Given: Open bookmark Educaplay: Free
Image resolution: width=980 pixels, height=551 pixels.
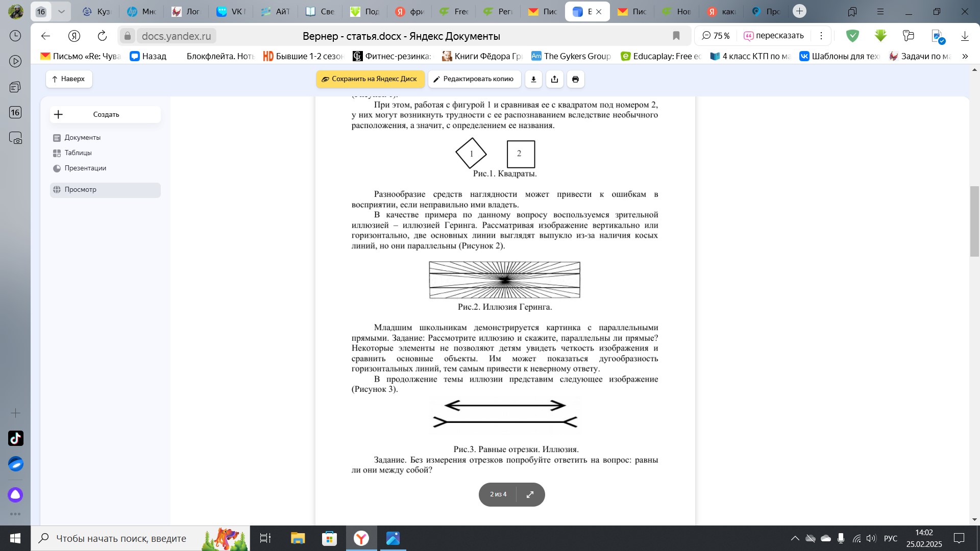Looking at the screenshot, I should click(x=661, y=56).
